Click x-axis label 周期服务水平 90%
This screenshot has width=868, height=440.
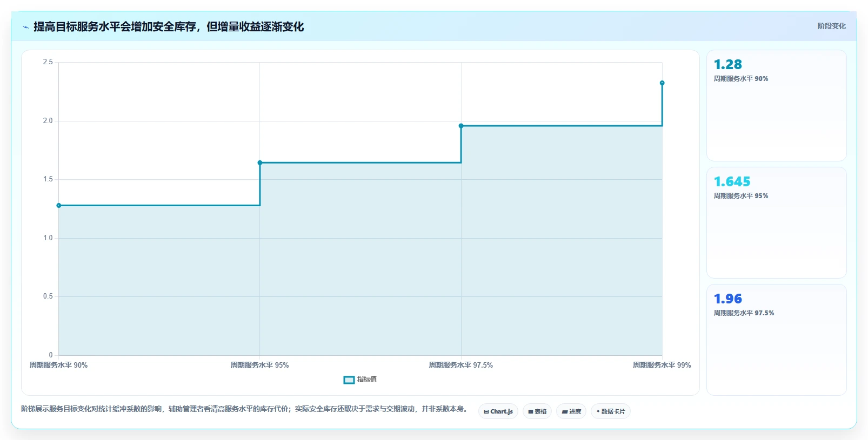pyautogui.click(x=58, y=365)
